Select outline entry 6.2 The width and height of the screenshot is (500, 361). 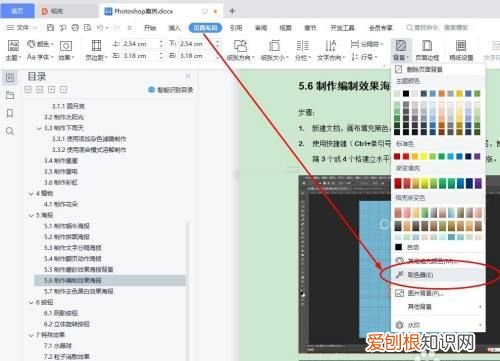pos(67,324)
